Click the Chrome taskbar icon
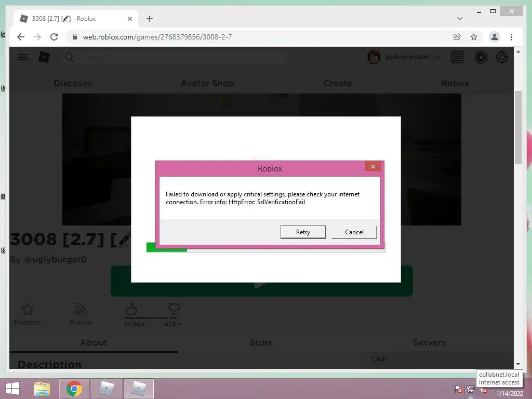532x399 pixels. point(74,389)
